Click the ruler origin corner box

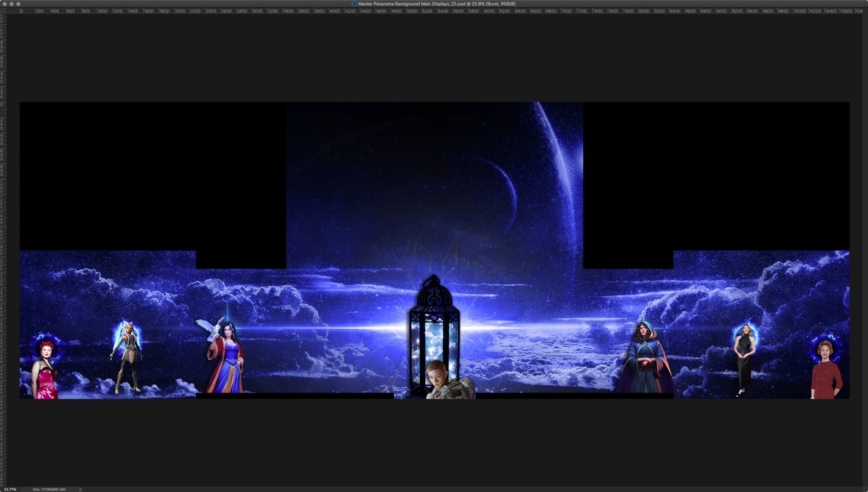[x=3, y=11]
